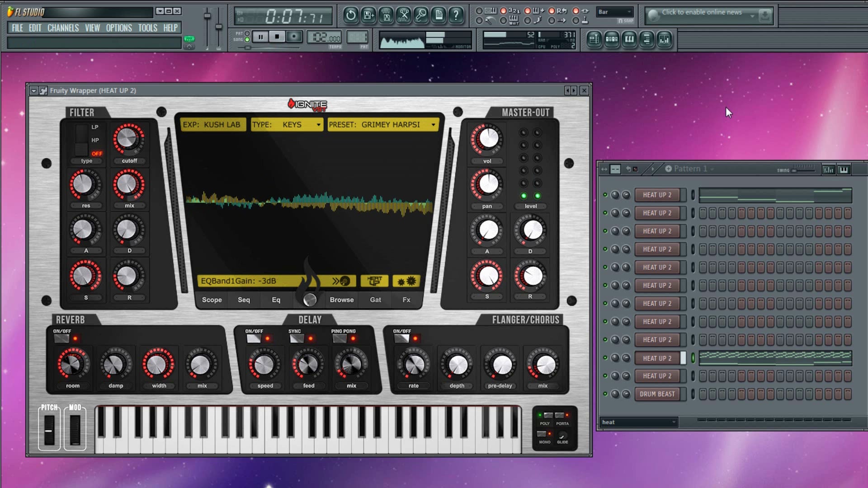Switch to the Eq tab in Heat Up 2
This screenshot has width=868, height=488.
276,300
